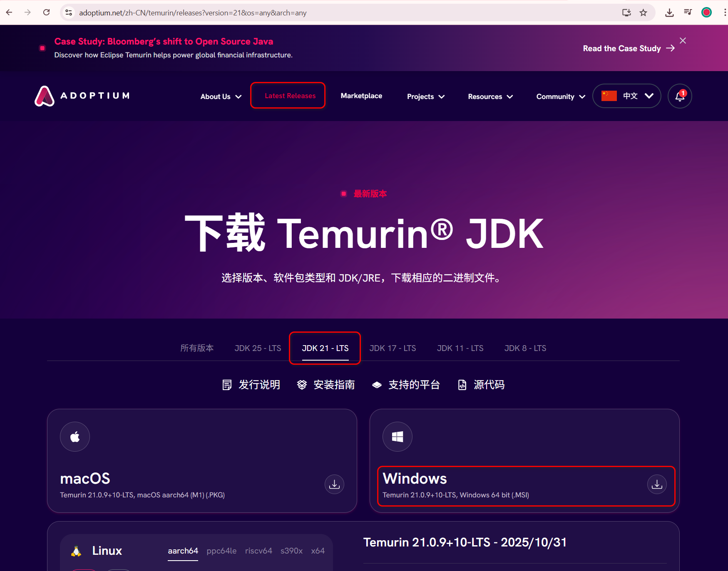This screenshot has width=728, height=571.
Task: Click the Linux heading
Action: click(x=107, y=551)
